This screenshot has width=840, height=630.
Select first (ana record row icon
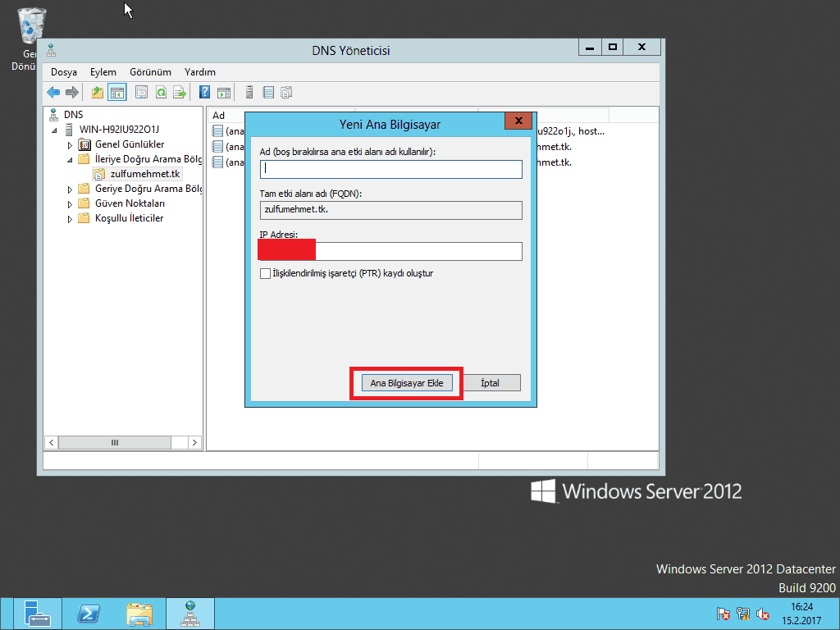coord(217,131)
